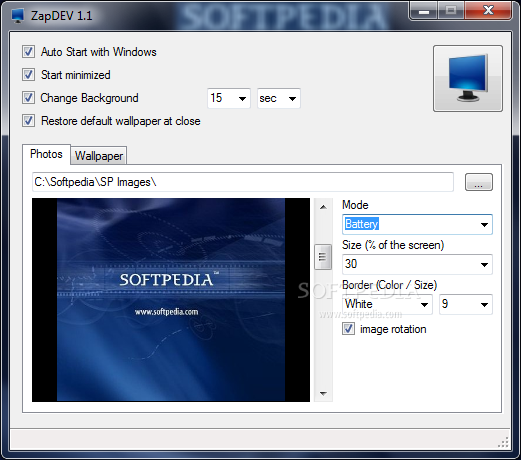This screenshot has width=521, height=460.
Task: Toggle Auto Start with Windows checkbox
Action: [28, 52]
